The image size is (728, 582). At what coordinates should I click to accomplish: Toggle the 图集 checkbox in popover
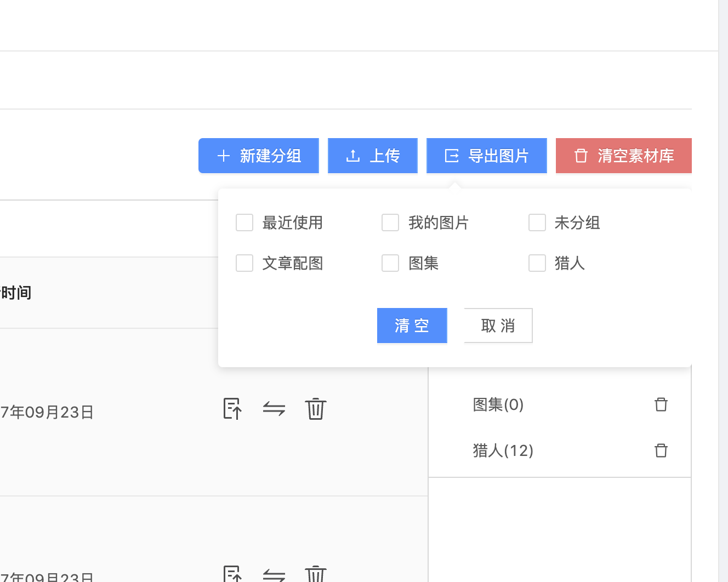390,263
